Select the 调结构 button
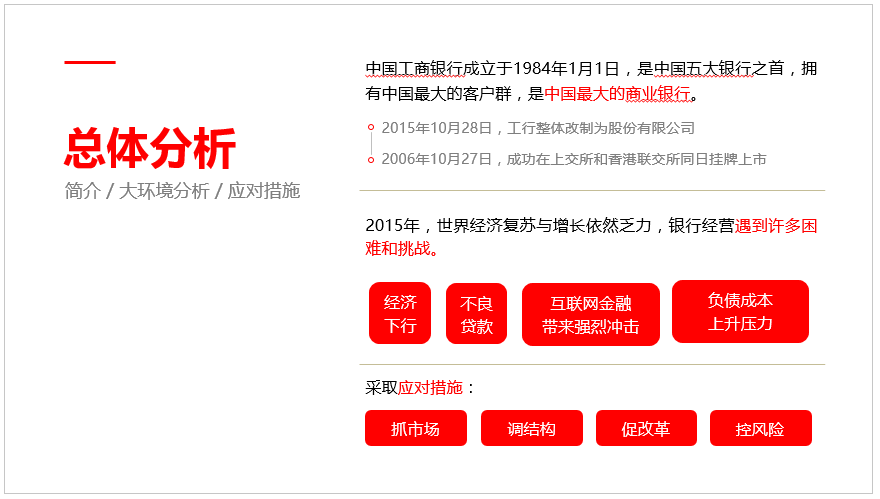The height and width of the screenshot is (499, 880). point(531,428)
